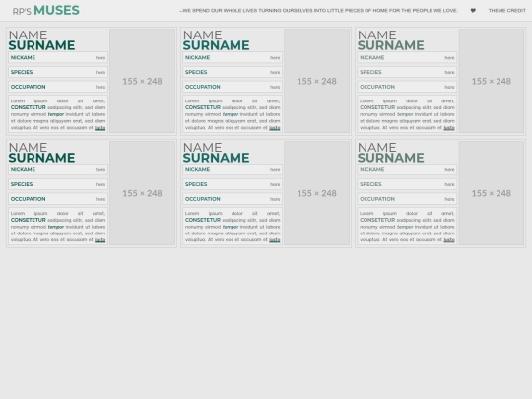
Task: Select the SPECIES row in the bottom-right card
Action: coord(407,184)
